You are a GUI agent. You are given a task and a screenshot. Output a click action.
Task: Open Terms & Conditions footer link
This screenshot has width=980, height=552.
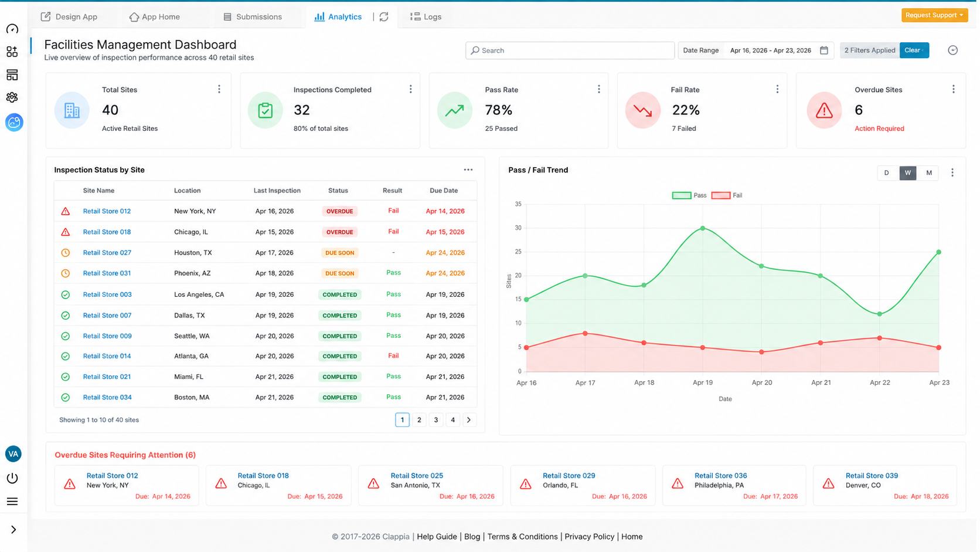[522, 537]
